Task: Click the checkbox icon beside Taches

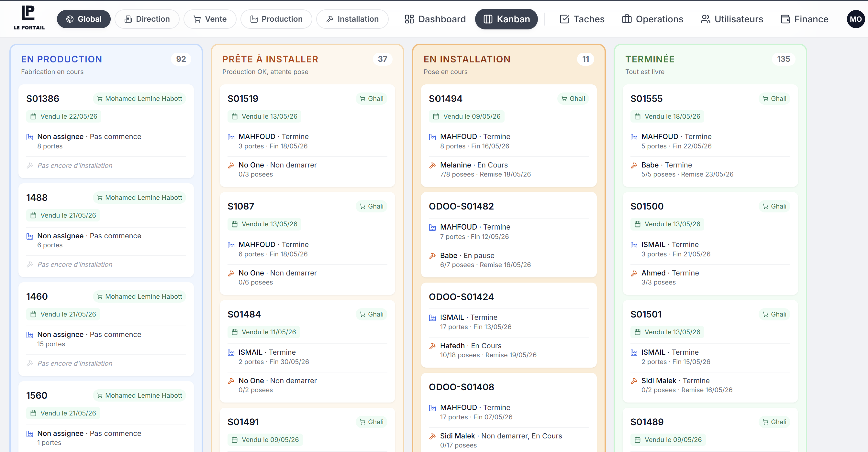Action: [x=564, y=19]
